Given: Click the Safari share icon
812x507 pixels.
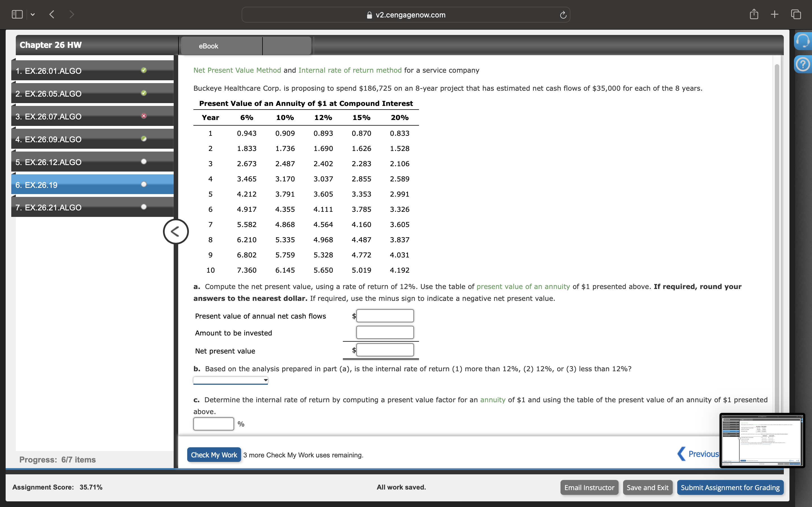Looking at the screenshot, I should [754, 14].
